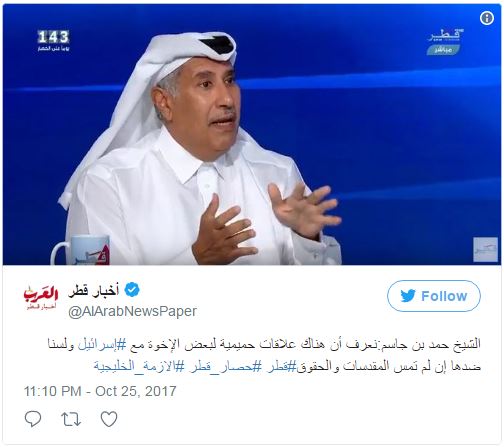Viewport: 504px width, 447px height.
Task: Open the أخبار قطر account name
Action: 93,291
